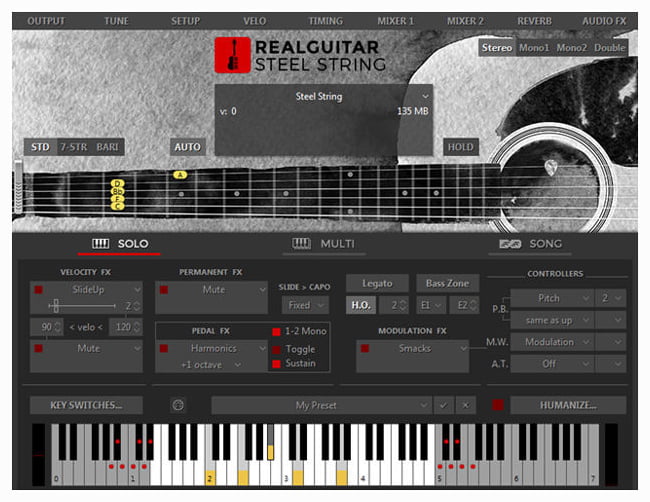Click the keyboard icon on SOLO tab
This screenshot has width=650, height=502.
point(100,244)
